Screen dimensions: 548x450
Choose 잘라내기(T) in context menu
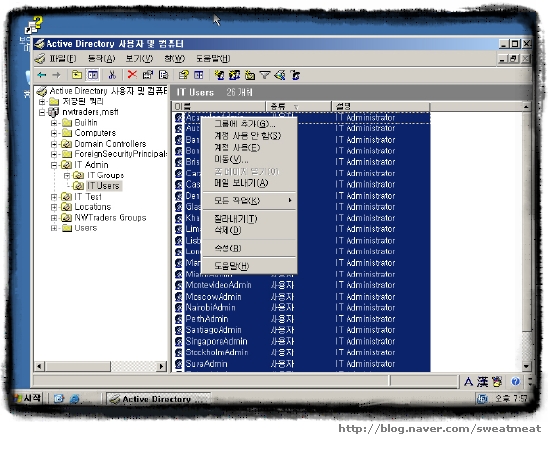(250, 219)
